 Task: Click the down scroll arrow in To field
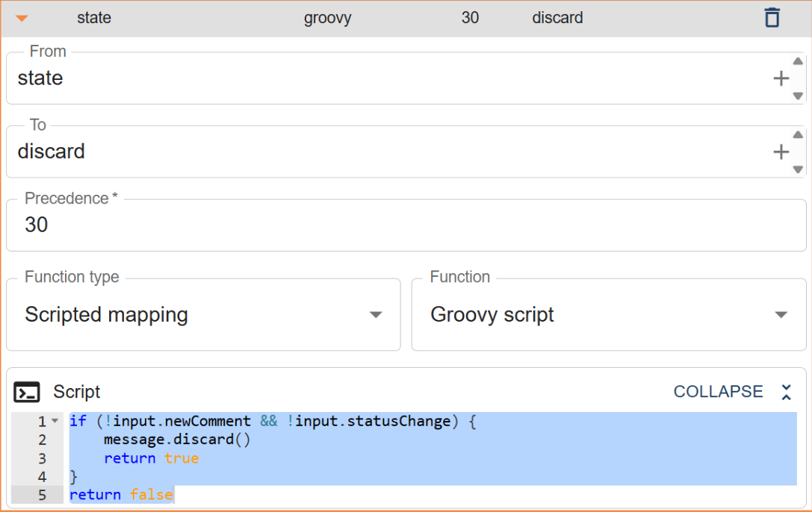(x=798, y=169)
